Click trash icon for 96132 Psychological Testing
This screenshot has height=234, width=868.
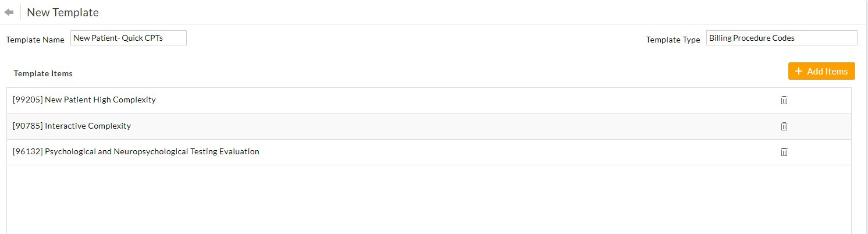[x=784, y=152]
